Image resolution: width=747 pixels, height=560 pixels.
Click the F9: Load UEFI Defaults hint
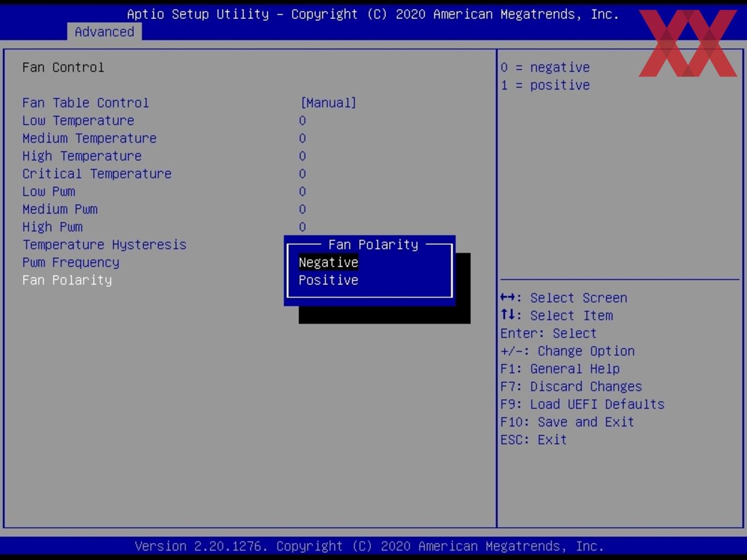(582, 404)
